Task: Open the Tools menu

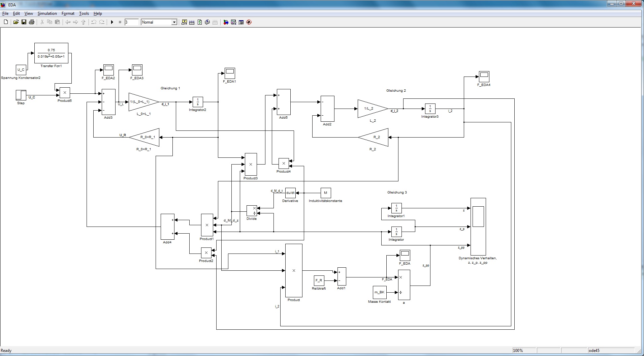Action: coord(84,13)
